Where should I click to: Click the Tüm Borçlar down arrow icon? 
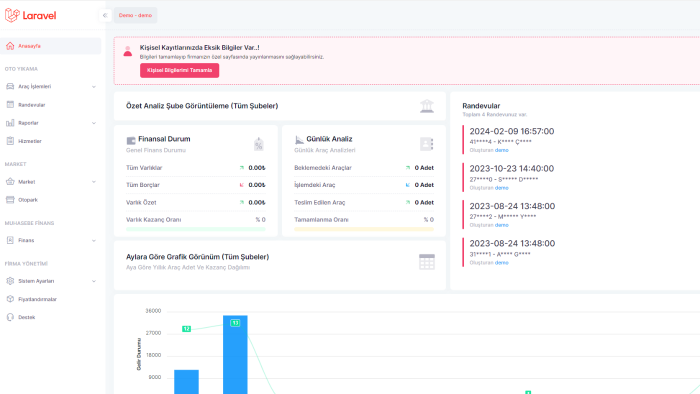[242, 185]
